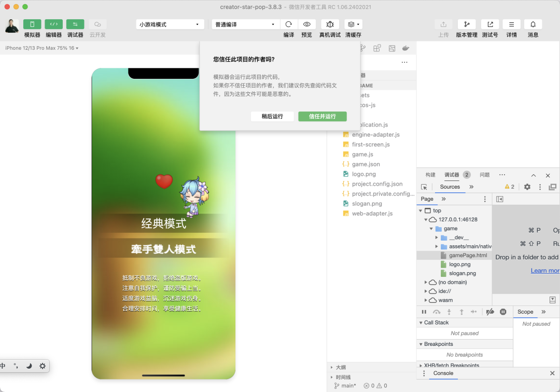Open the 普通编译 compile mode dropdown

[245, 24]
